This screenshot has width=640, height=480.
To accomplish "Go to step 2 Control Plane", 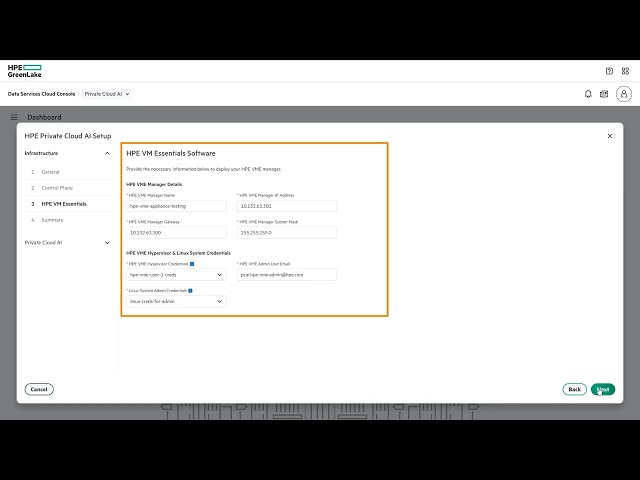I will (x=68, y=188).
